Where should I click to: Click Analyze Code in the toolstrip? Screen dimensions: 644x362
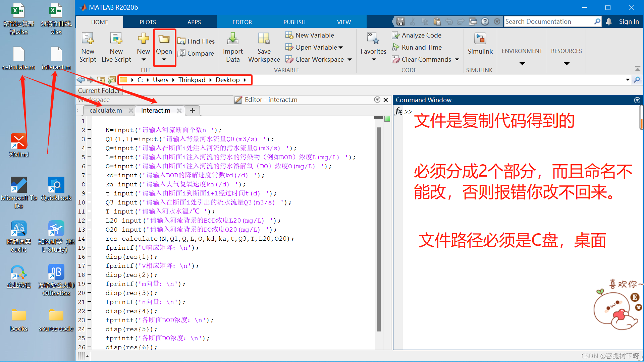pyautogui.click(x=421, y=35)
